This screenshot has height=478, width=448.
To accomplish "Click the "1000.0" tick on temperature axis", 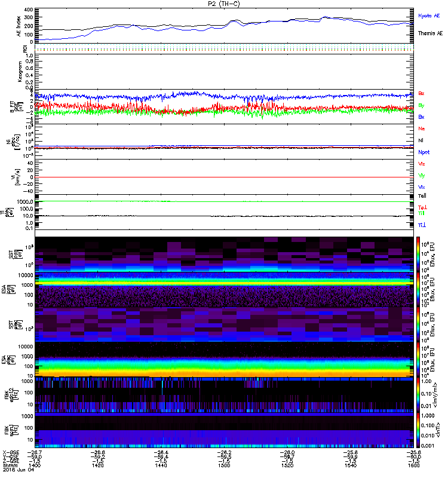I will [25, 201].
